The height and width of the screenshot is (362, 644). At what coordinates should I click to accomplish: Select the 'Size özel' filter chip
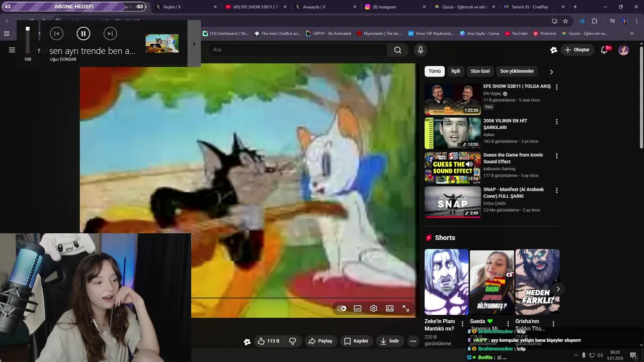click(480, 71)
